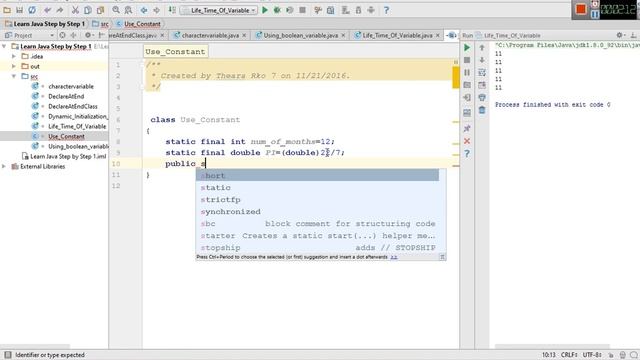
Task: Select Using_boolean_variable in project tree
Action: (78, 147)
